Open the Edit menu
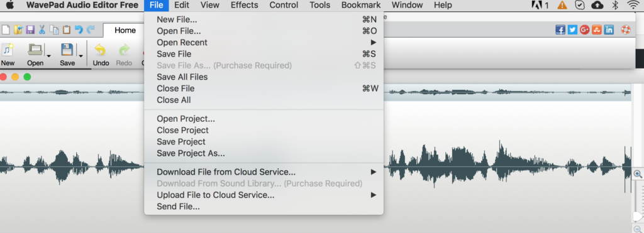 pos(182,5)
